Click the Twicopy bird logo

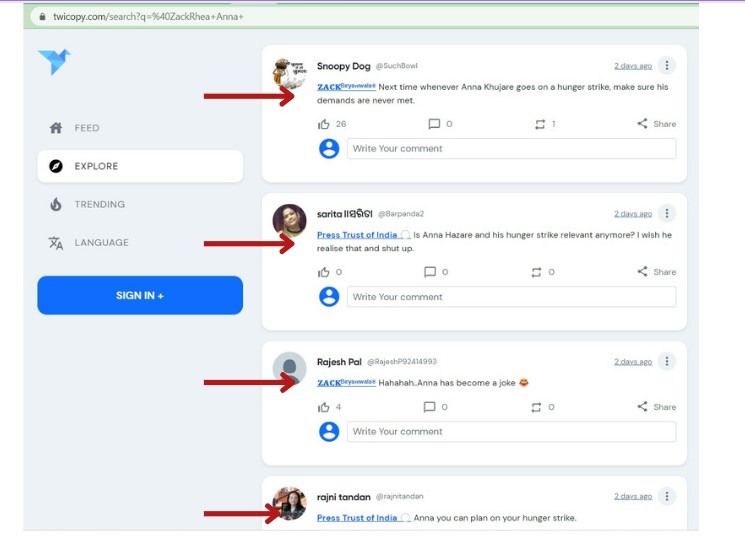tap(54, 63)
